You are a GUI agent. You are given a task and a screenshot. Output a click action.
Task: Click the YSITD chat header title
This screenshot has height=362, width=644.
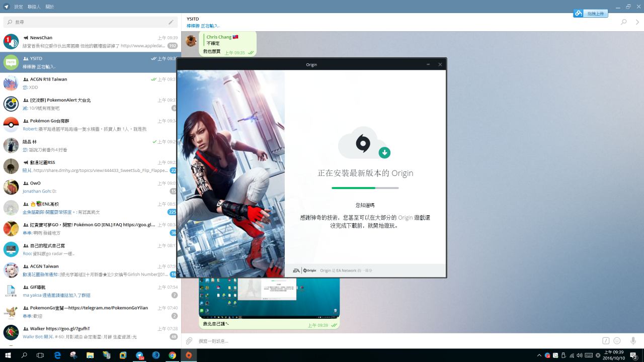click(193, 19)
